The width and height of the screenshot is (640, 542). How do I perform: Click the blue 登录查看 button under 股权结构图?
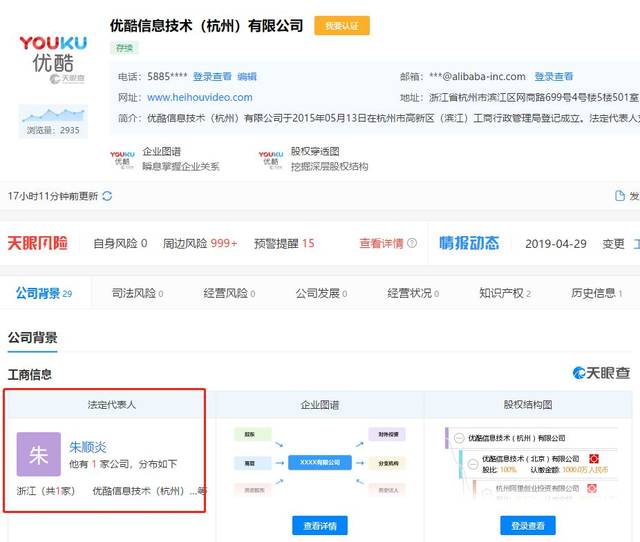point(528,526)
